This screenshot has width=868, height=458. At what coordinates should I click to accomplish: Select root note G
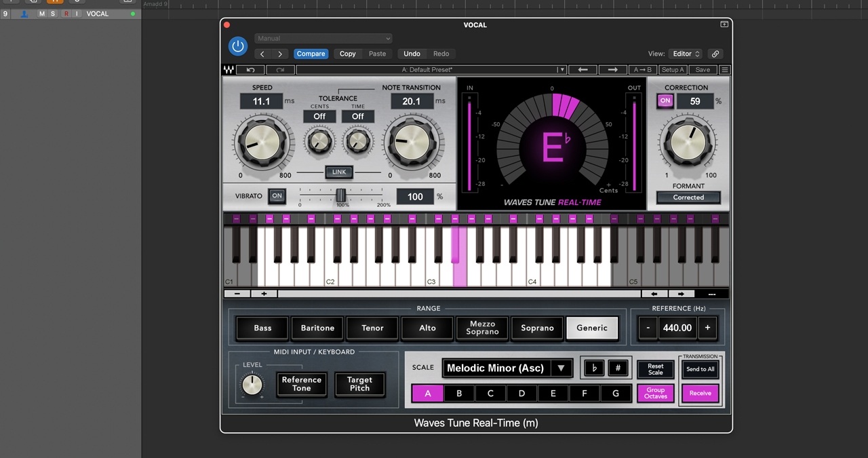pyautogui.click(x=616, y=394)
